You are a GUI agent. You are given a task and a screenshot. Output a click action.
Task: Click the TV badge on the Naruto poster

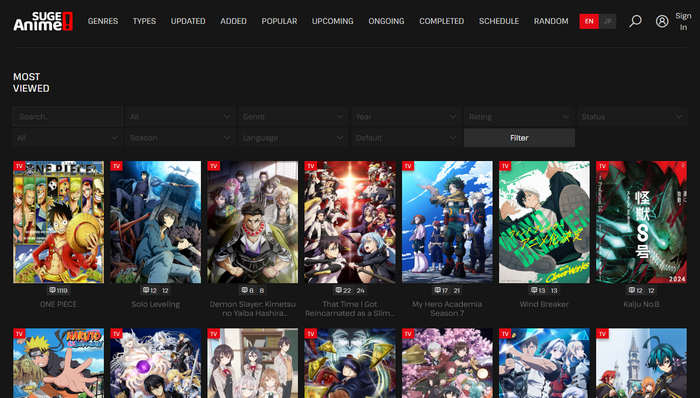tap(19, 333)
